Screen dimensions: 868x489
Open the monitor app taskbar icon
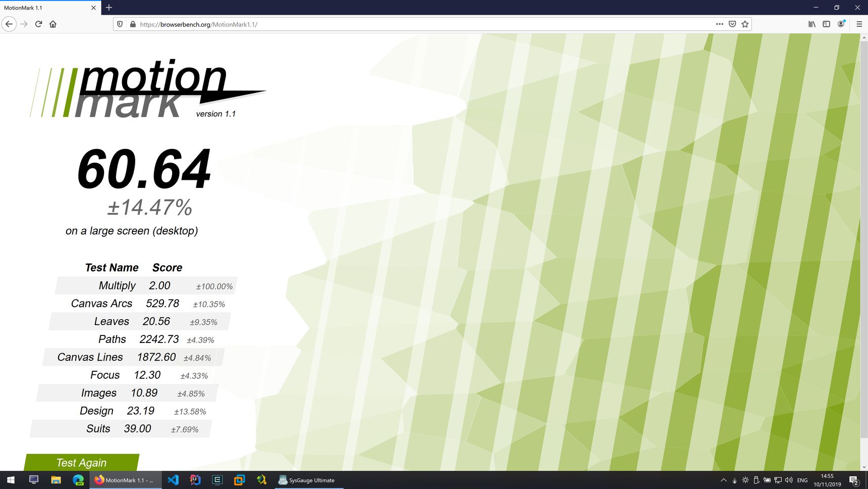(34, 480)
